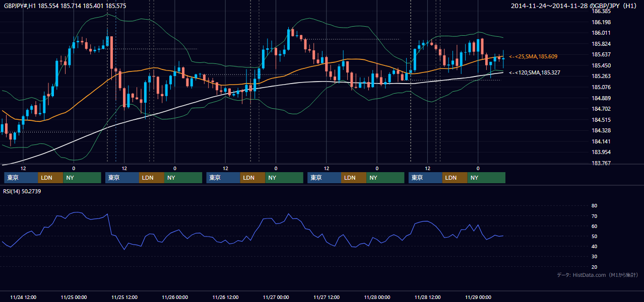Click RSI scale value 80
644x302 pixels.
pyautogui.click(x=595, y=206)
